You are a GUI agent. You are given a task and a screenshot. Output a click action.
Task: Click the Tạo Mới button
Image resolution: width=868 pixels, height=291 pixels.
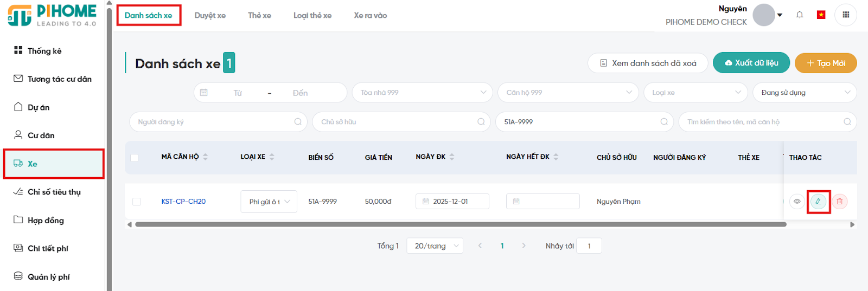point(825,63)
